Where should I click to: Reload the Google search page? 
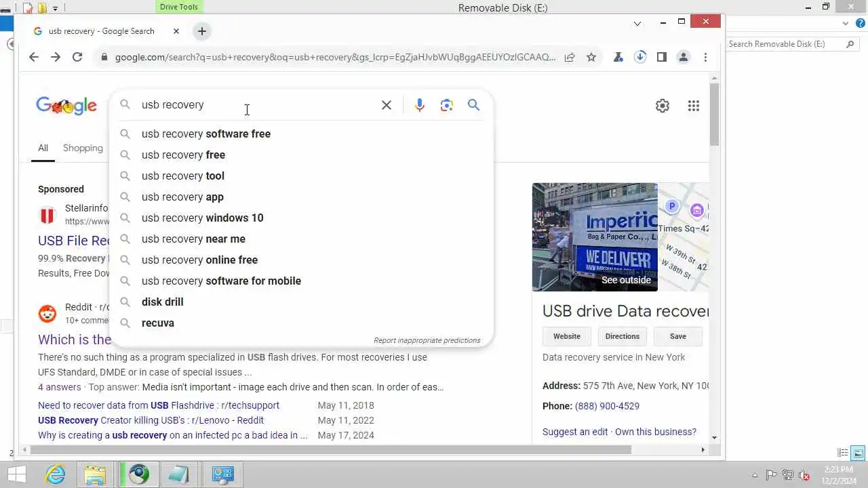tap(77, 57)
